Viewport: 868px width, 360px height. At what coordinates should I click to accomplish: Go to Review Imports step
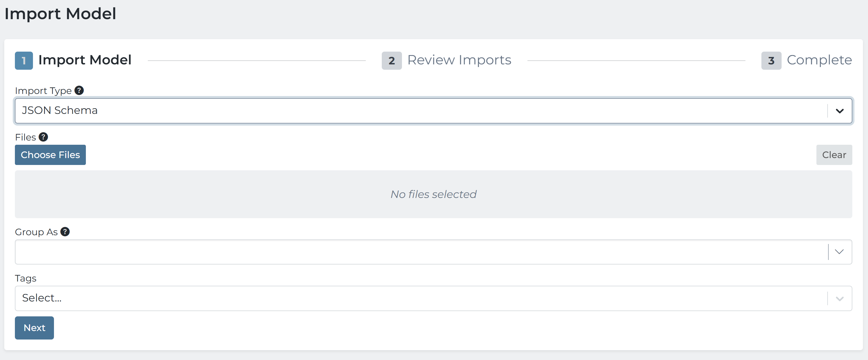coord(459,60)
